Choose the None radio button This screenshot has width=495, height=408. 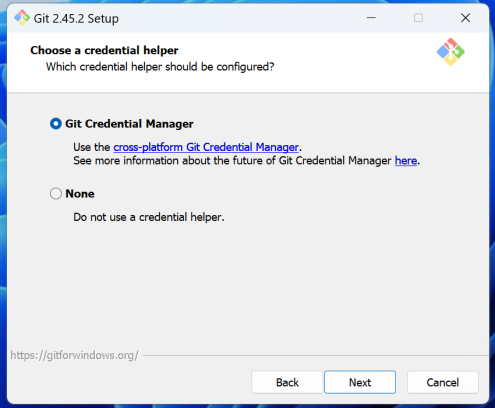pos(56,194)
